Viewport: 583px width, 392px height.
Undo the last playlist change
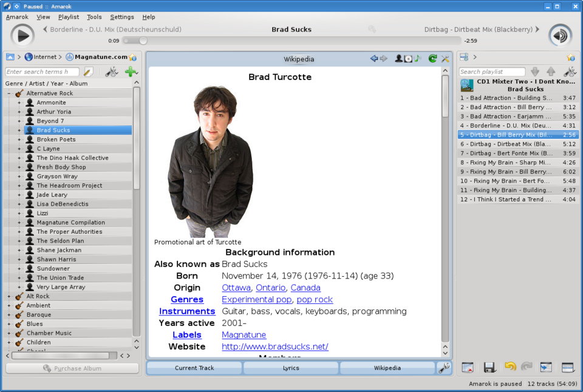[510, 367]
